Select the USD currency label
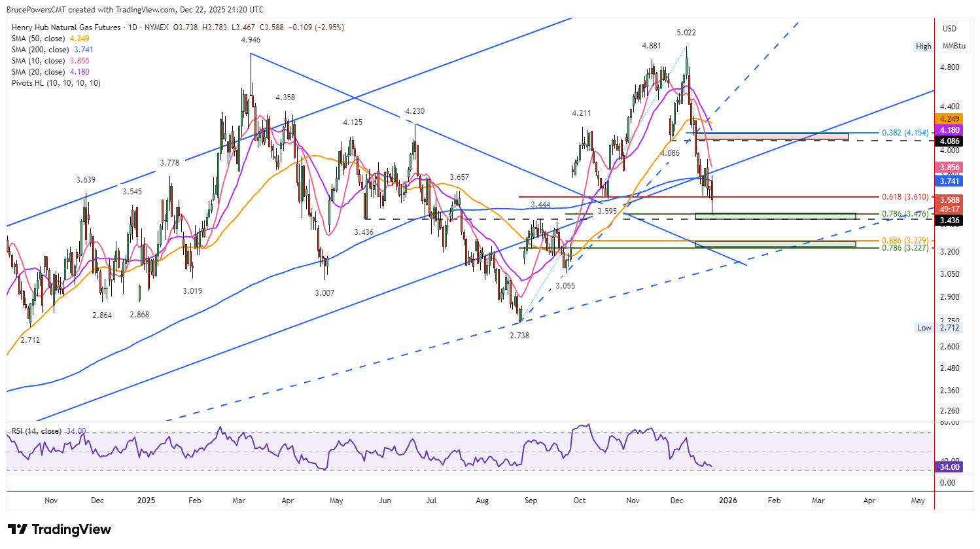The width and height of the screenshot is (980, 549). click(x=949, y=29)
